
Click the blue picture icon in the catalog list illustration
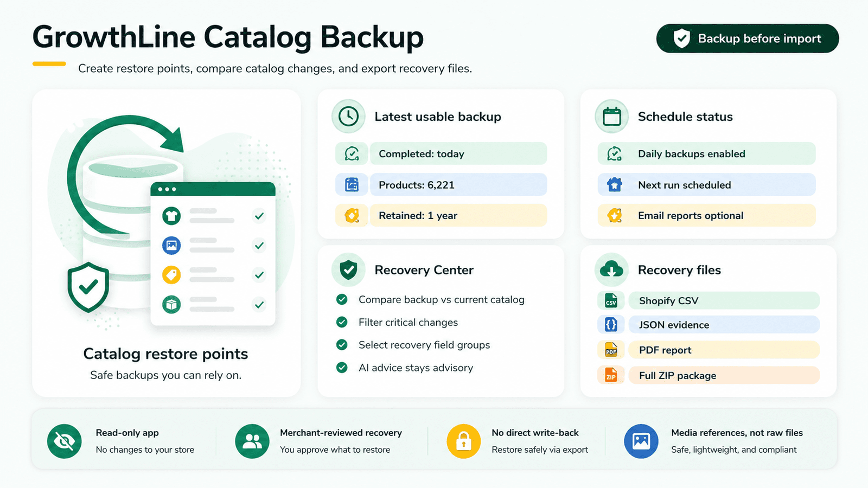[171, 246]
